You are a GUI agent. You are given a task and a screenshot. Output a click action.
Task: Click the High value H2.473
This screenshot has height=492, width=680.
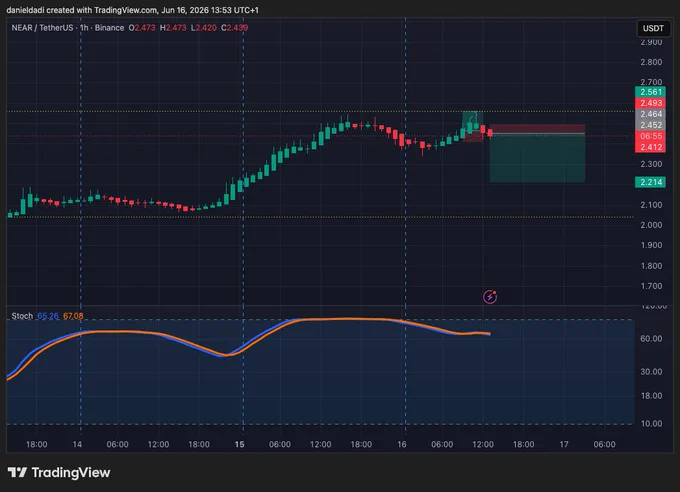coord(173,28)
